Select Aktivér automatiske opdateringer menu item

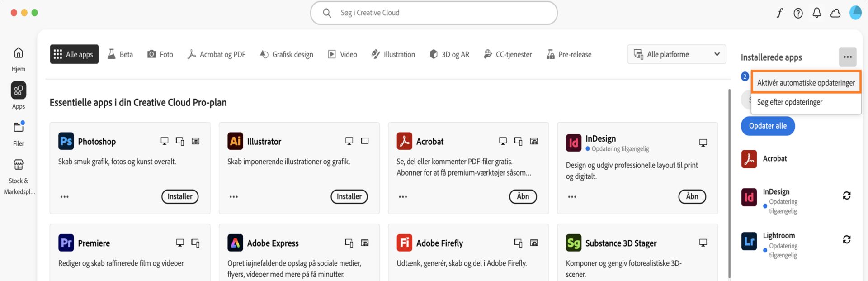click(806, 82)
